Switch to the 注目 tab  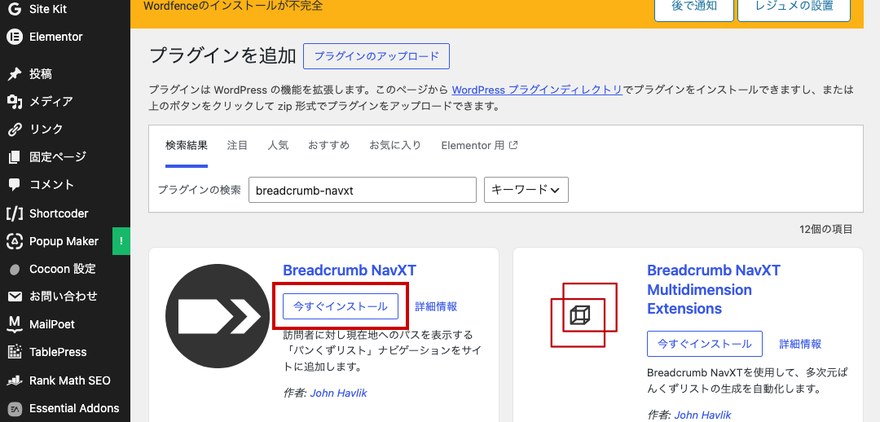pyautogui.click(x=237, y=145)
